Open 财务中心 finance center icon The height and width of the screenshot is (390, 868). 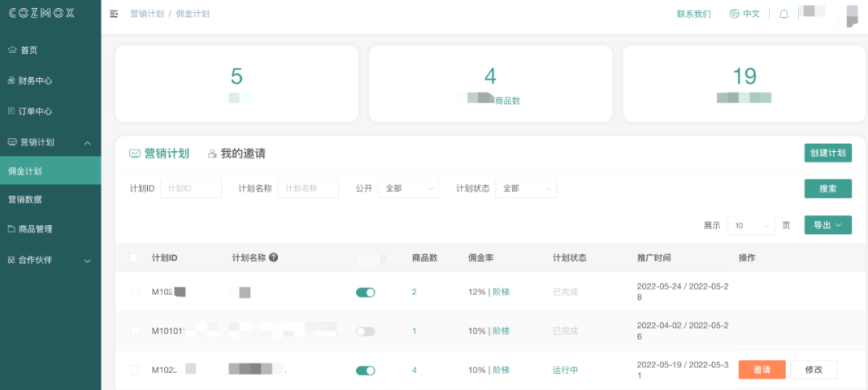[x=12, y=80]
